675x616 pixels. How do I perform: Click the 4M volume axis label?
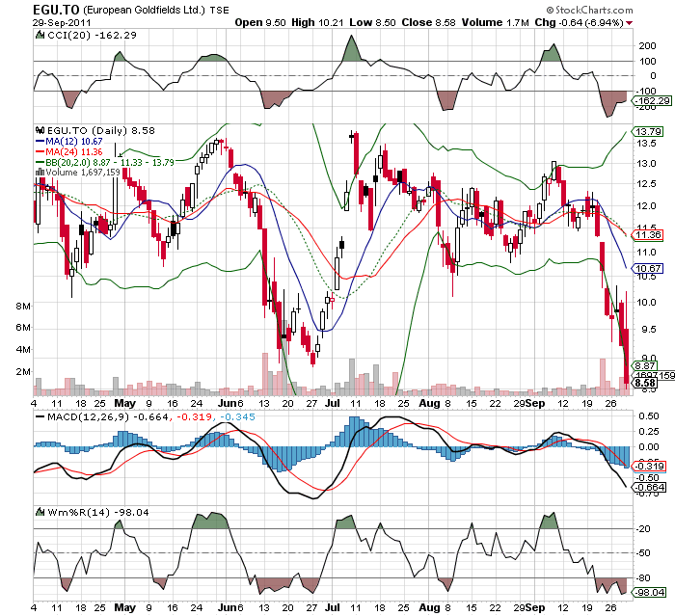pyautogui.click(x=23, y=349)
